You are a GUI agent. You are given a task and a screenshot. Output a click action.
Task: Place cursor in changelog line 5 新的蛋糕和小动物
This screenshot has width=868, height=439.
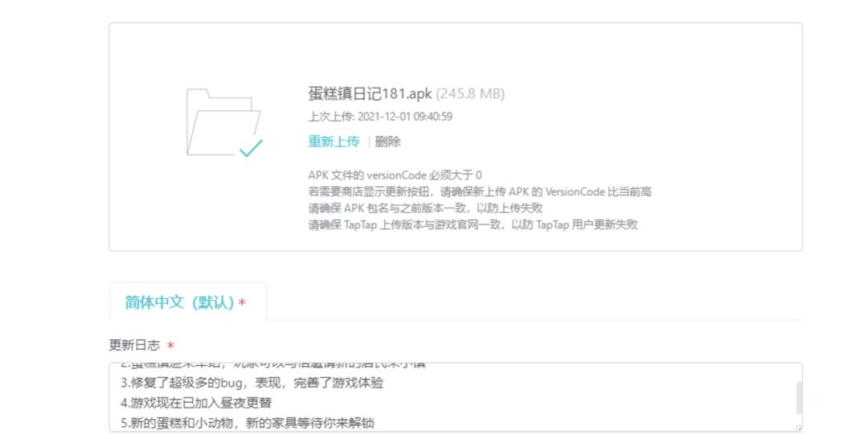(248, 423)
